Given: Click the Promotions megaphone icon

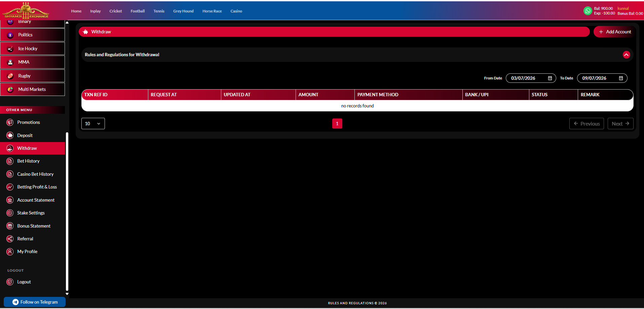Looking at the screenshot, I should [x=10, y=122].
